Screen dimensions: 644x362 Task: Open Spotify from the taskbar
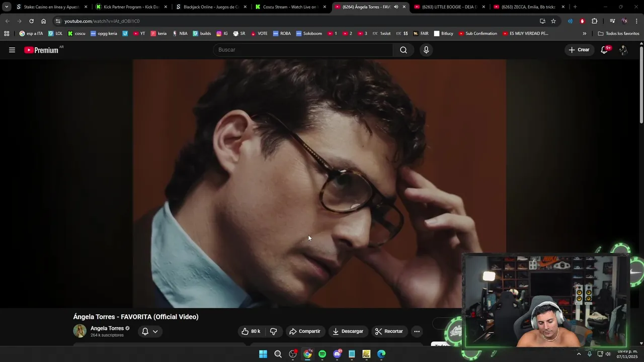323,354
